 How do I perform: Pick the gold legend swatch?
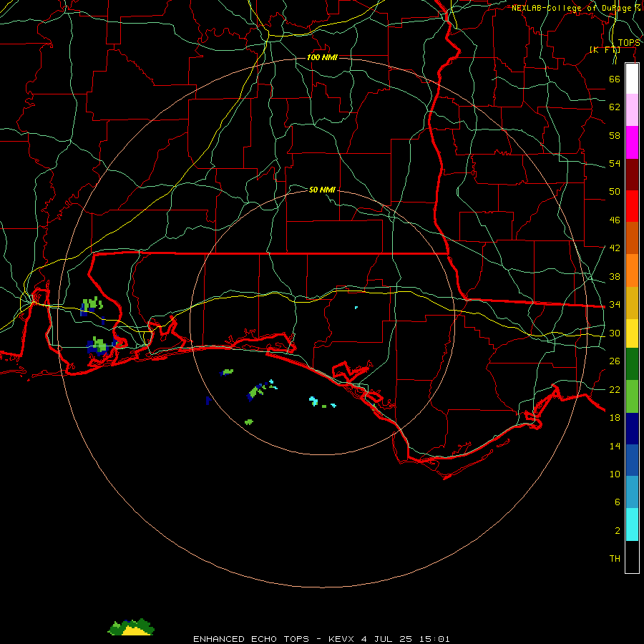point(632,303)
